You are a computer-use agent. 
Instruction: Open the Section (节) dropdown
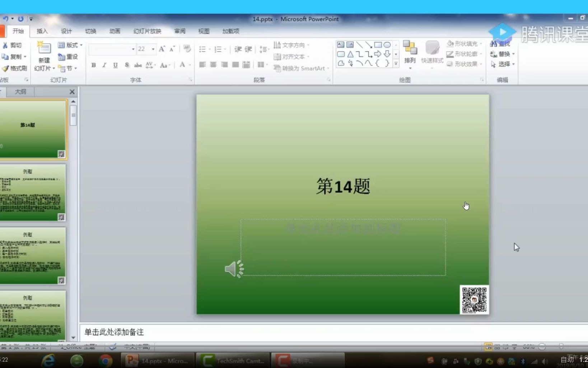click(68, 68)
